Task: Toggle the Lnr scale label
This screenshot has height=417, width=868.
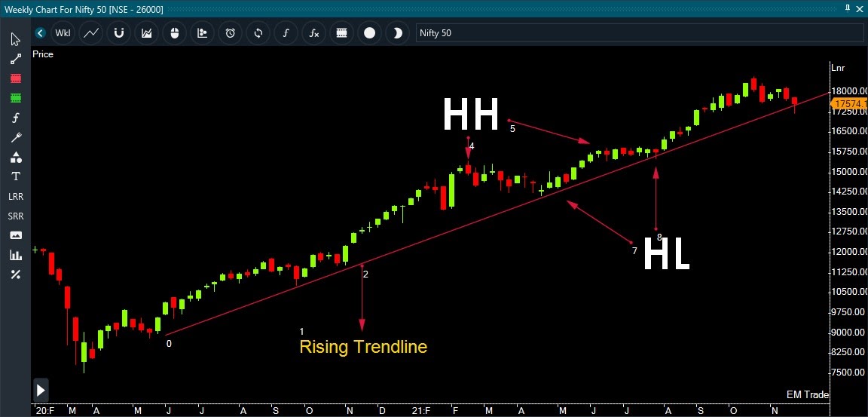Action: [x=838, y=68]
